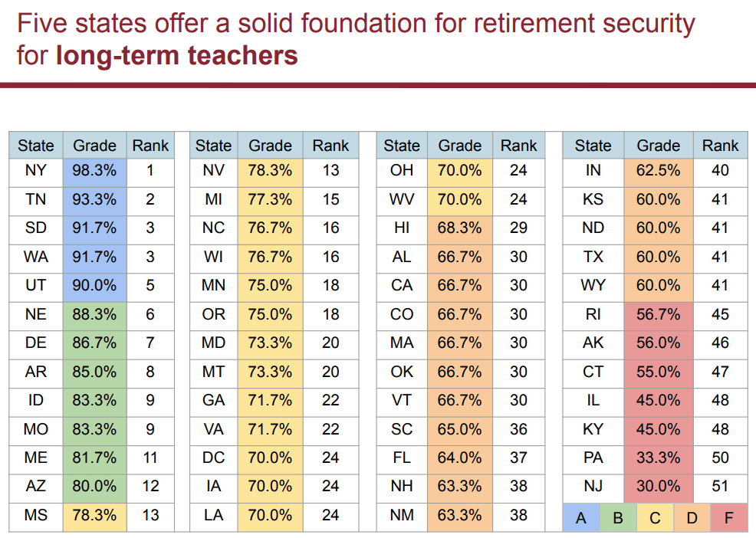
Task: Select the OH 70.0% grade cell
Action: 460,171
